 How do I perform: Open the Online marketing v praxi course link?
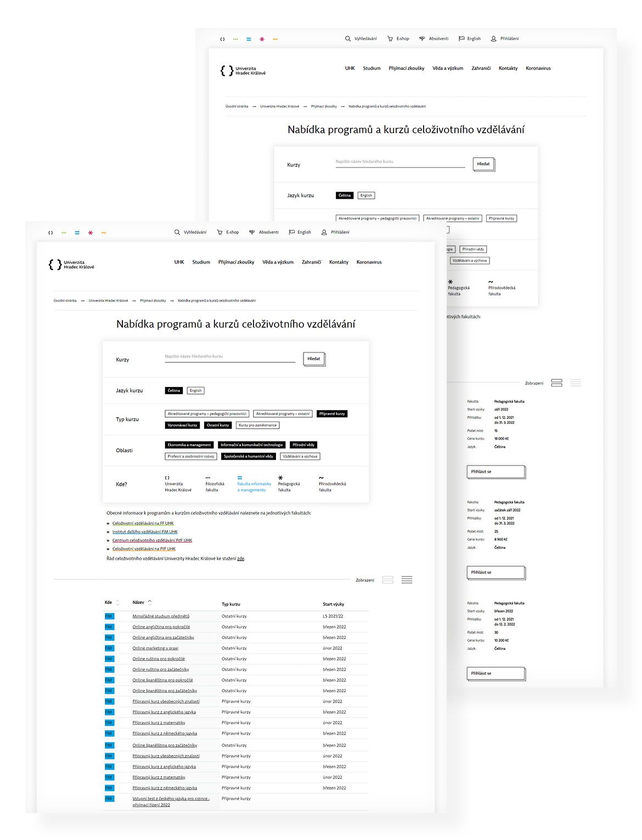pyautogui.click(x=155, y=648)
